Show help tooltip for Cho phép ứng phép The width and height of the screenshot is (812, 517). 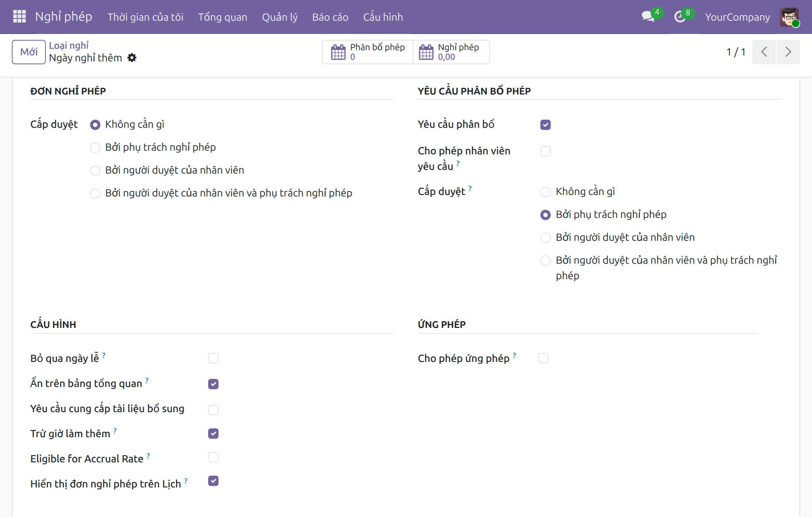514,355
